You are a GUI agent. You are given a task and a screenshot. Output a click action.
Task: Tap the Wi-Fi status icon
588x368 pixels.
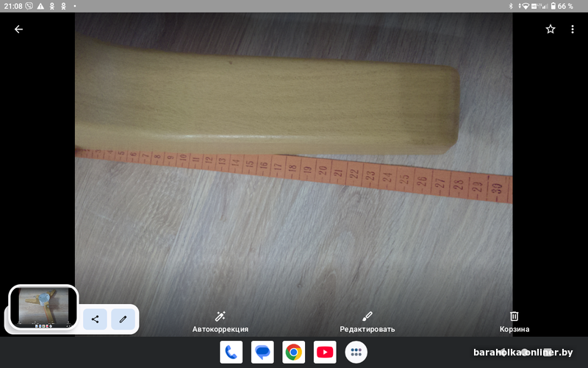point(526,6)
